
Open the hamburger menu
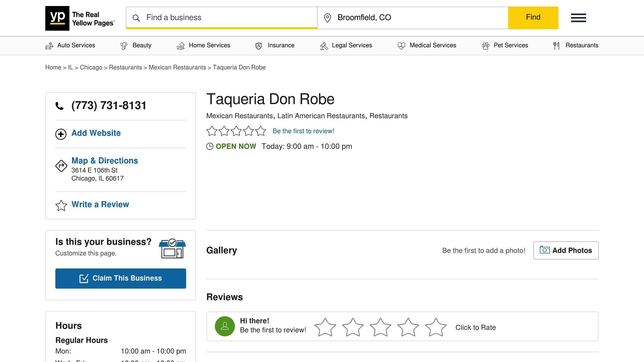tap(578, 18)
